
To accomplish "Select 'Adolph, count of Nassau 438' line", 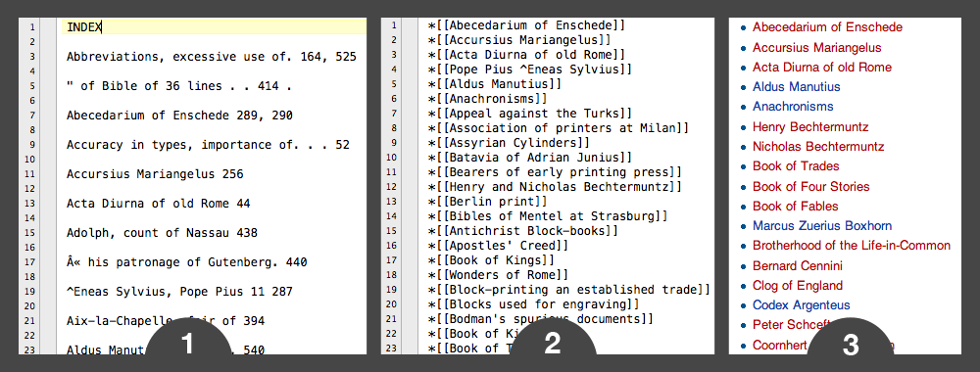I will pos(162,233).
